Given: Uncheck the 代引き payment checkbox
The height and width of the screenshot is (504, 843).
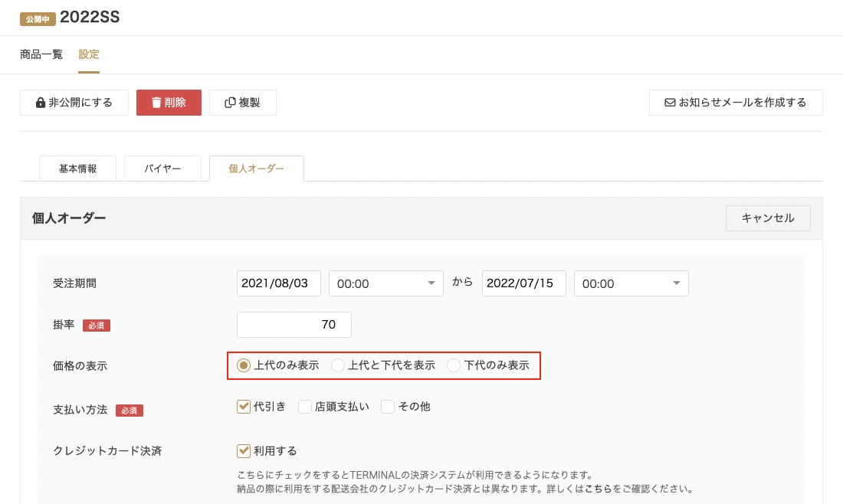Looking at the screenshot, I should pos(244,406).
